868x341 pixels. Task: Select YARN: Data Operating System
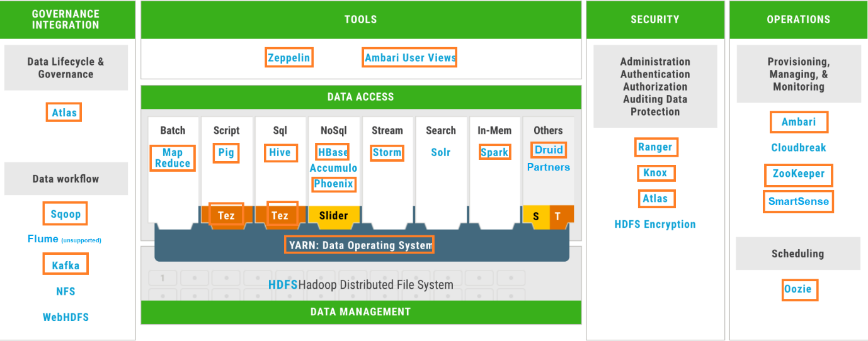(359, 245)
